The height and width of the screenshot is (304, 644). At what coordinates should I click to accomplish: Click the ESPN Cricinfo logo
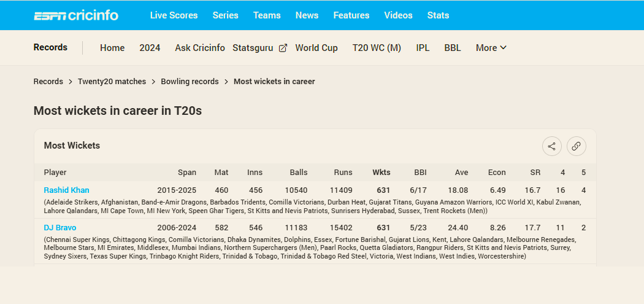[76, 15]
